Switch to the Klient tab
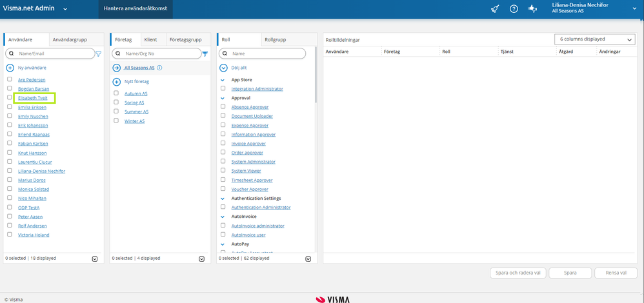 click(x=153, y=40)
